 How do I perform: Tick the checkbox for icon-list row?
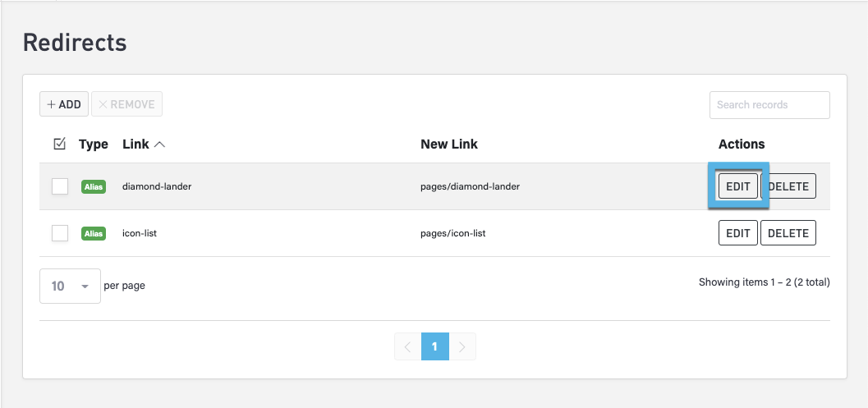coord(60,233)
